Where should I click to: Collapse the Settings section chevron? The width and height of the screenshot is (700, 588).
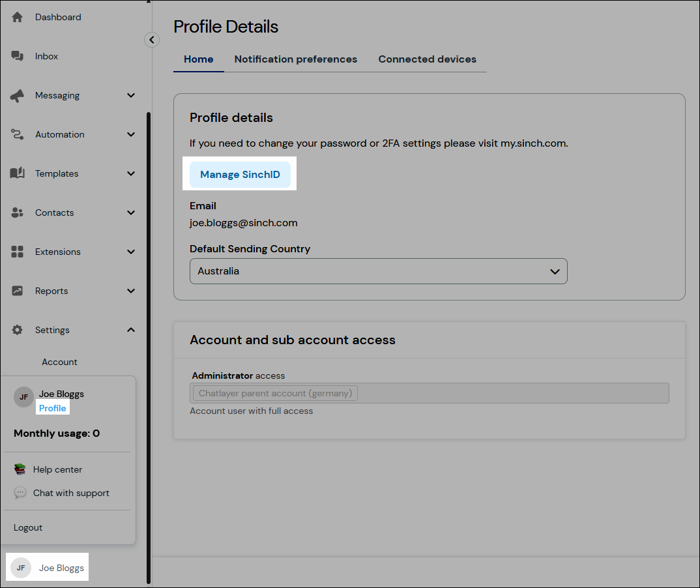point(130,330)
